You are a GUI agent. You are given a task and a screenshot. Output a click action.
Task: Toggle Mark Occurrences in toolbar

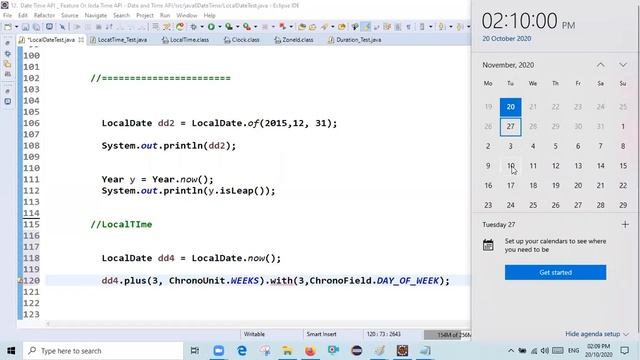coord(367,27)
